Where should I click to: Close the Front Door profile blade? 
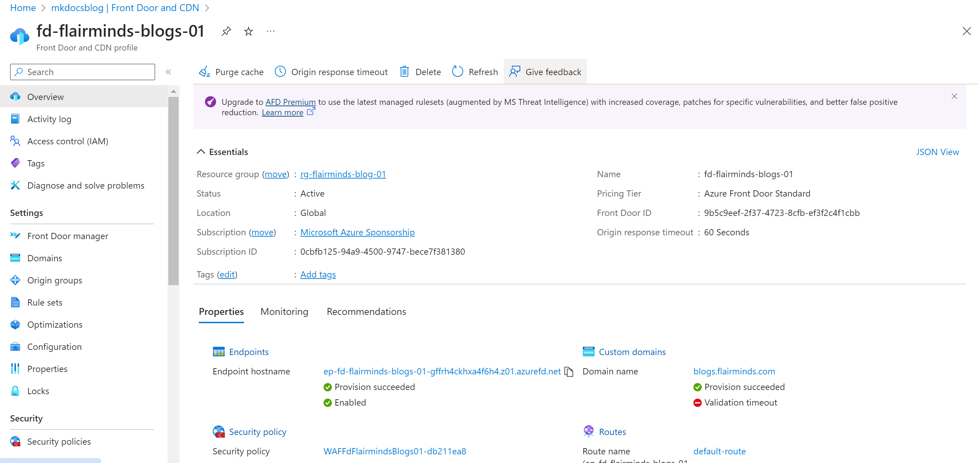pos(966,31)
